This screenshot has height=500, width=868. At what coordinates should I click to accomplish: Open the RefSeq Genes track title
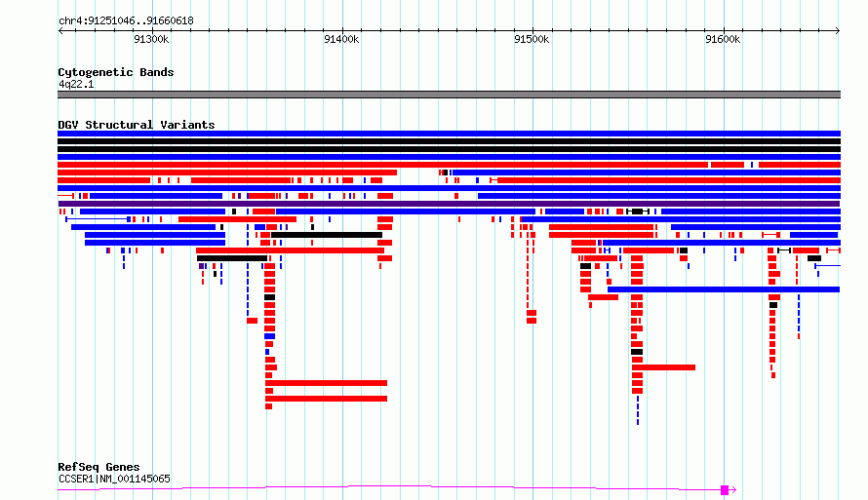click(x=99, y=467)
